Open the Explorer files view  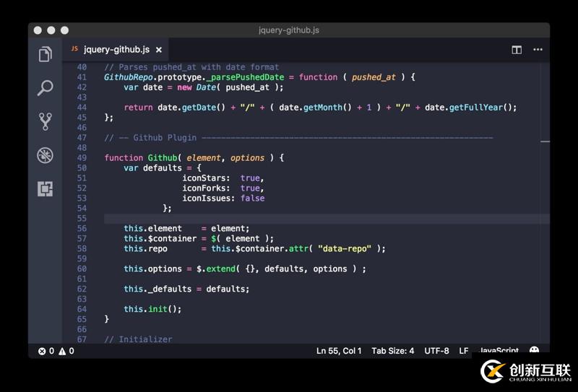click(x=45, y=54)
